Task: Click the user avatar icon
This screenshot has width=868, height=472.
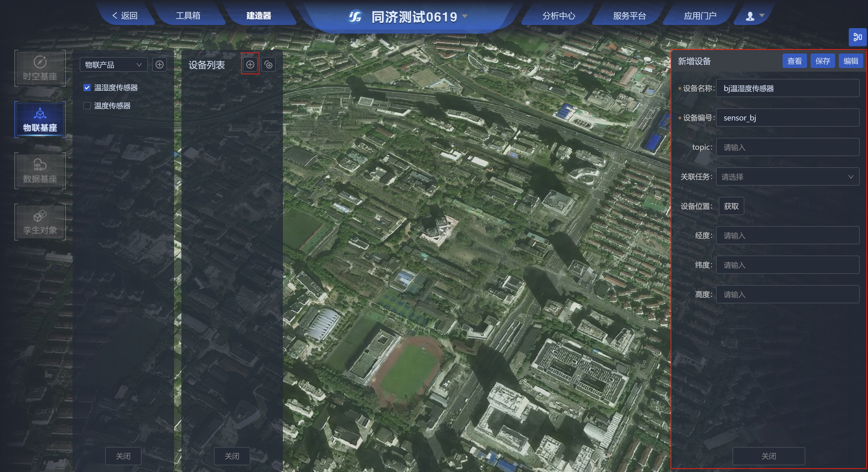Action: coord(750,16)
